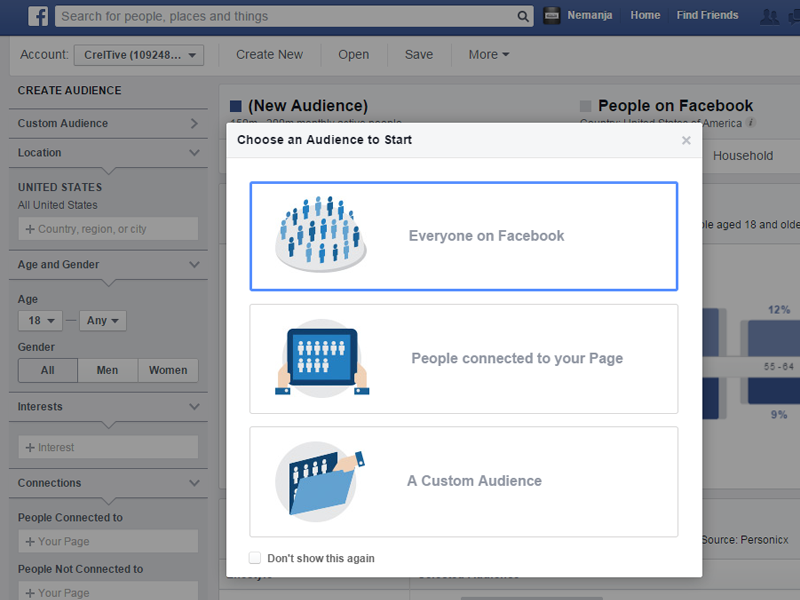Choose People connected to your Page

click(x=464, y=359)
